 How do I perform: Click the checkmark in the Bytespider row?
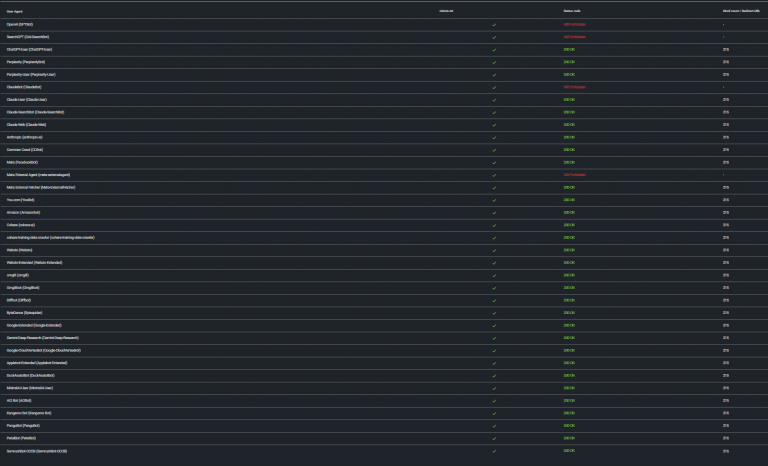click(494, 313)
